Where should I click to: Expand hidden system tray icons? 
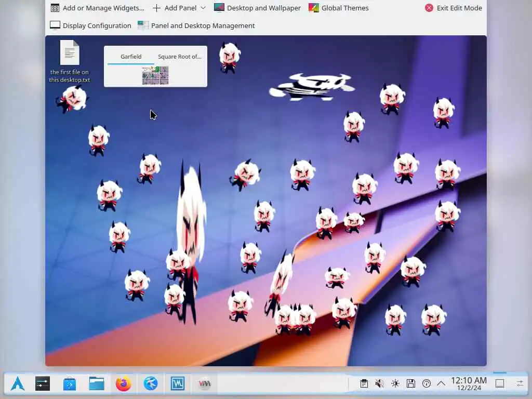pos(441,384)
